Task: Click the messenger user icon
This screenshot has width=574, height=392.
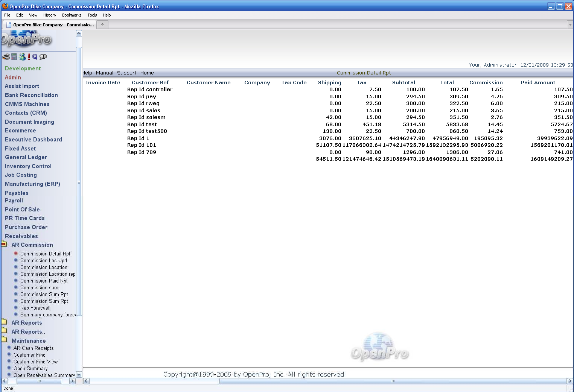Action: tap(22, 57)
